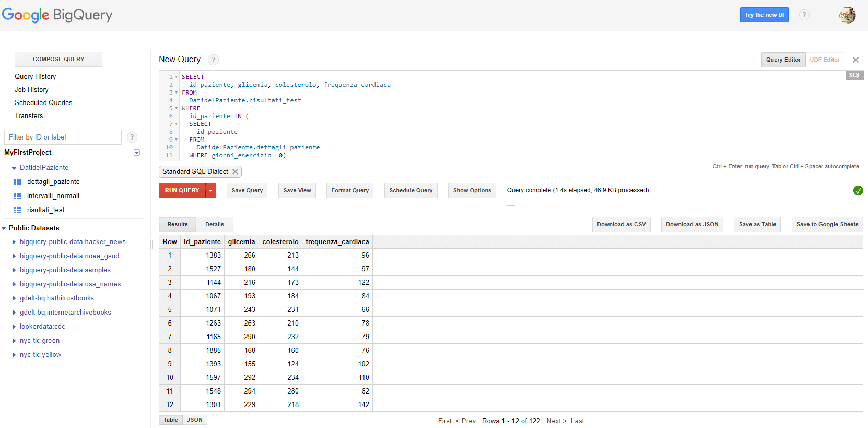The height and width of the screenshot is (428, 868).
Task: Open Job History
Action: (x=31, y=90)
